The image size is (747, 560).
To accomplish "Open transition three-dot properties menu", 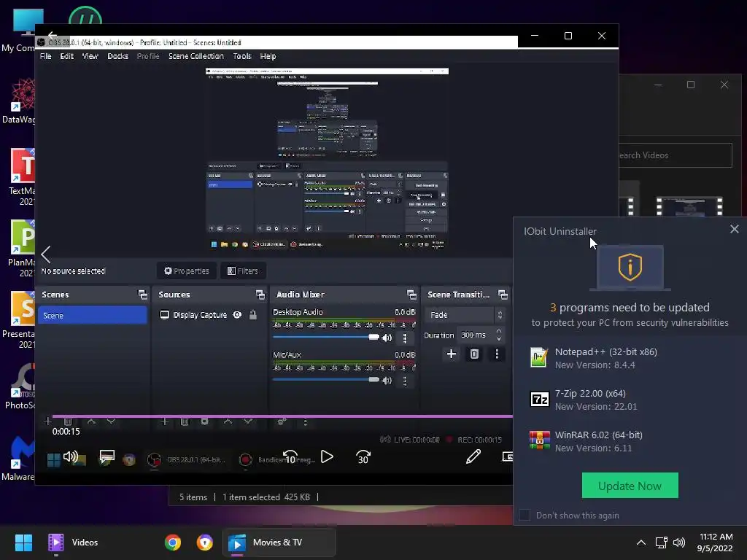I will (x=497, y=354).
